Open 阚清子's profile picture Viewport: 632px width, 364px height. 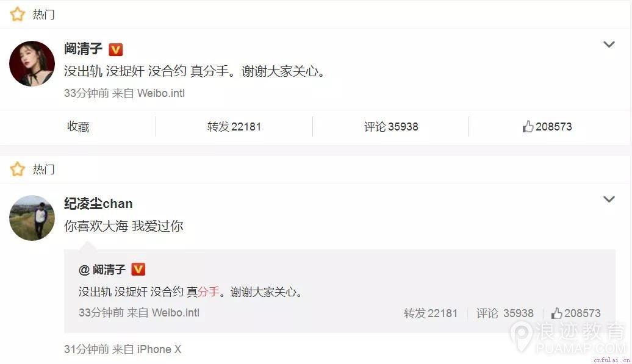pos(32,63)
